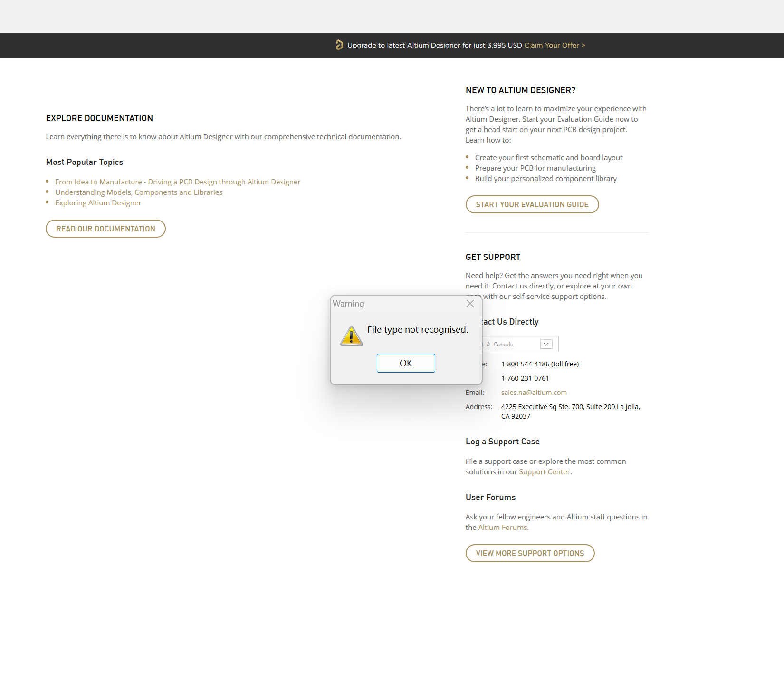Click 'Create your first schematic' bullet
The height and width of the screenshot is (692, 784).
tap(549, 158)
